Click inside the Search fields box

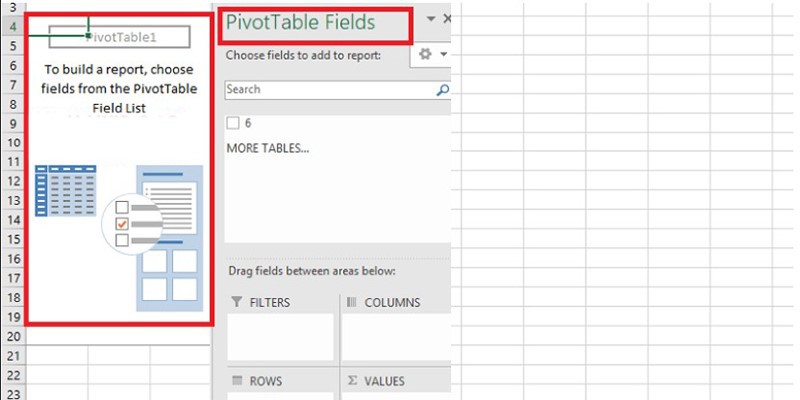(330, 90)
